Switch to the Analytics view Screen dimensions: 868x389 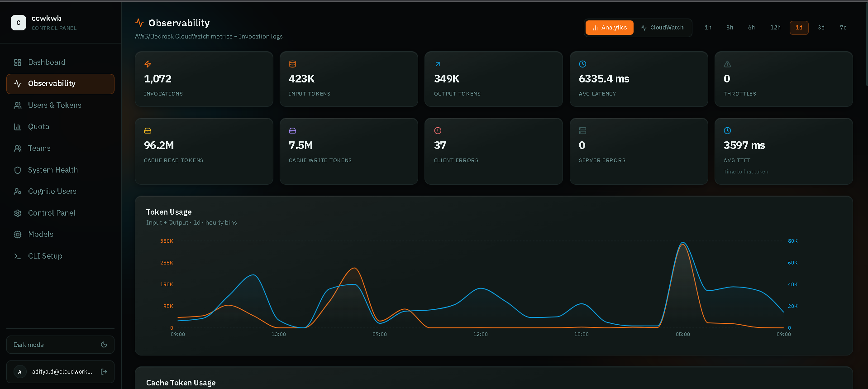[610, 28]
